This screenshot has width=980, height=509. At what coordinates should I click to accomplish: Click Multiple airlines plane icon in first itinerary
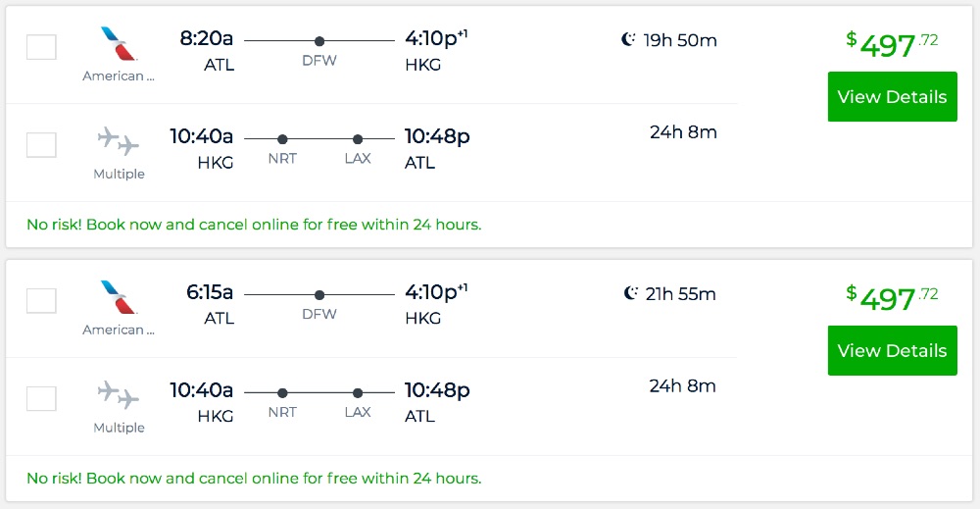pyautogui.click(x=119, y=141)
